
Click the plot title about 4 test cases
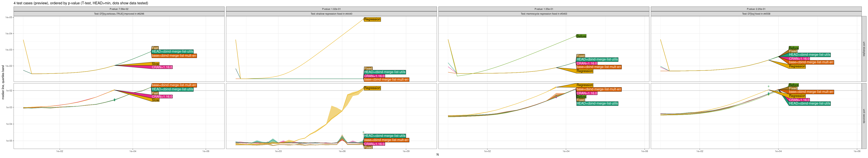click(x=80, y=3)
